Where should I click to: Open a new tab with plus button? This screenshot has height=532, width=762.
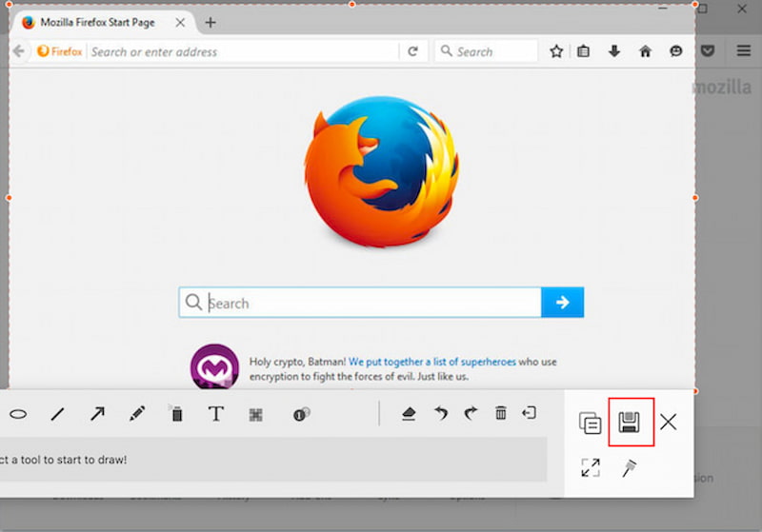[x=211, y=22]
